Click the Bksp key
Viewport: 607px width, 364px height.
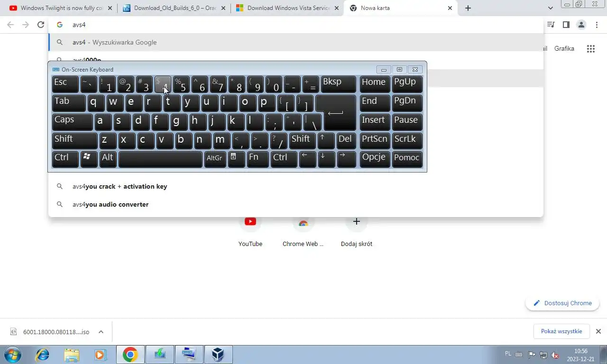tap(339, 84)
